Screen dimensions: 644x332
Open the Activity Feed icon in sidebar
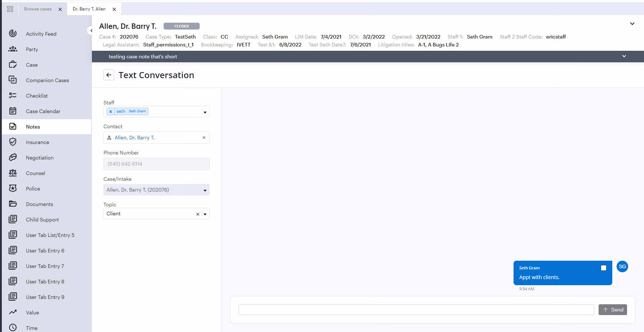pyautogui.click(x=13, y=33)
